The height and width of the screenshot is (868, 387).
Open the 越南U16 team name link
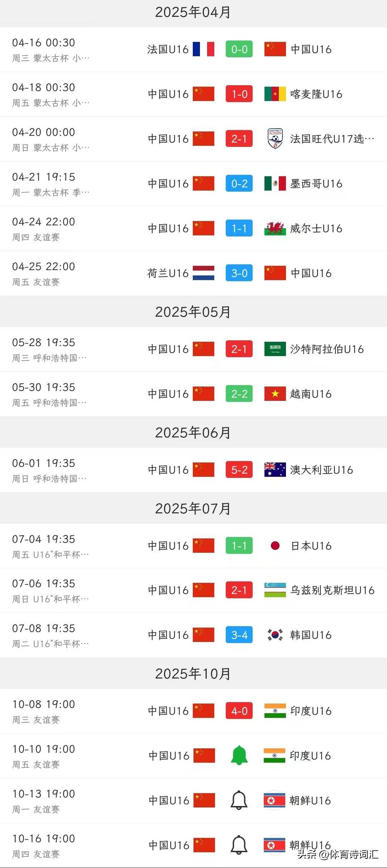[311, 394]
